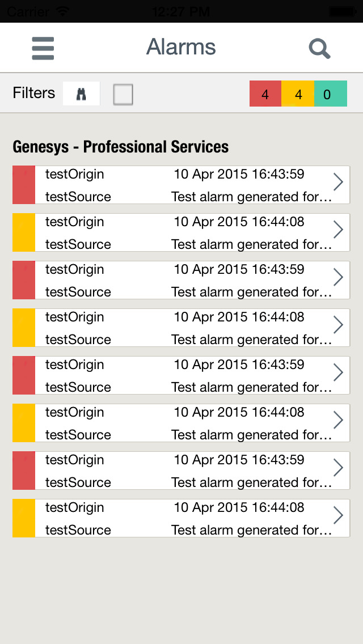This screenshot has width=363, height=644.
Task: Select the yellow alarm count badge
Action: point(298,94)
